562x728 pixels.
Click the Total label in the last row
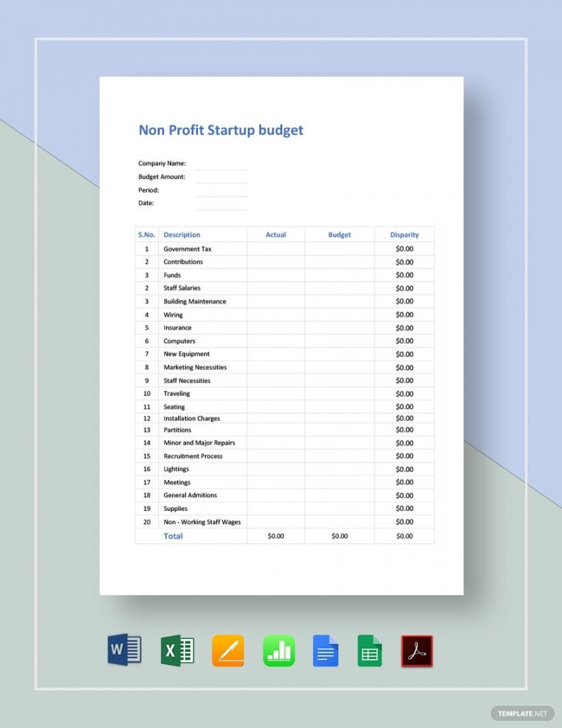coord(173,536)
